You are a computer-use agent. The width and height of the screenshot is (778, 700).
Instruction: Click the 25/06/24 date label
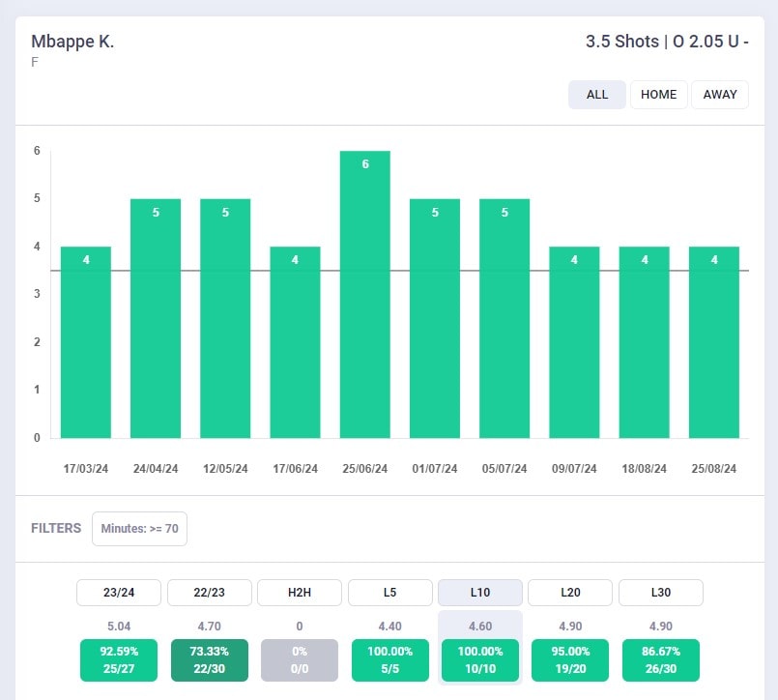[364, 469]
